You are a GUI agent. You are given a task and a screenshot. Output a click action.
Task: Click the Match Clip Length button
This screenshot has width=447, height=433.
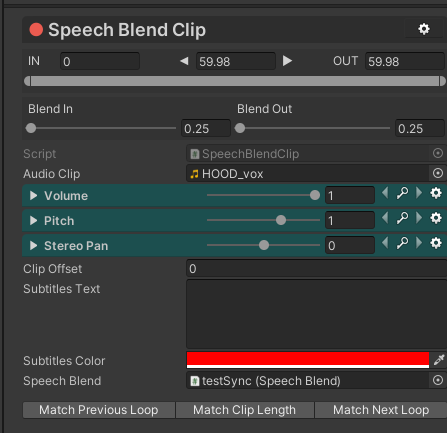point(245,410)
